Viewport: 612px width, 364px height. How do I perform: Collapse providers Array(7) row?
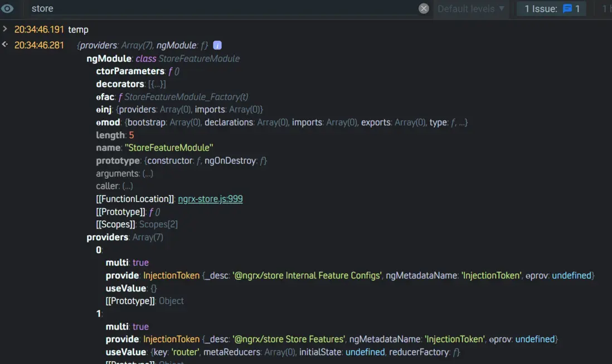(125, 237)
